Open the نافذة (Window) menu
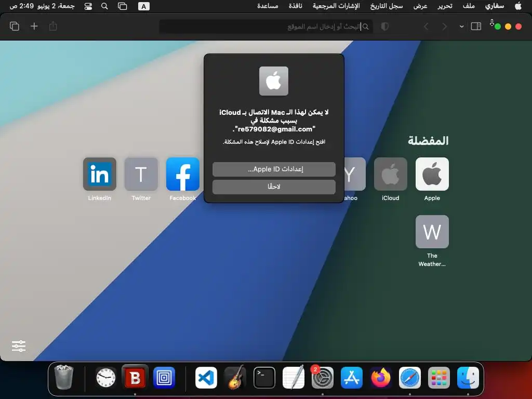 click(x=295, y=6)
